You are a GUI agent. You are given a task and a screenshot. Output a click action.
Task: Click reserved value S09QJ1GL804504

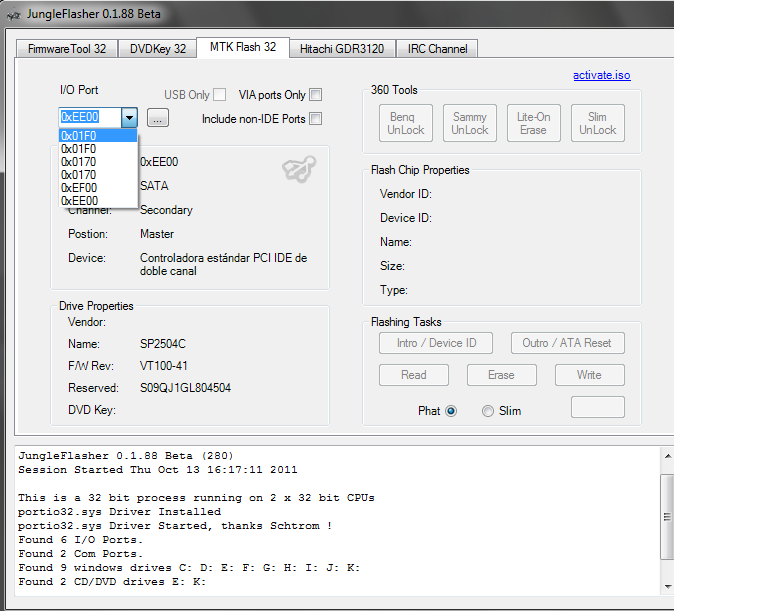coord(185,388)
